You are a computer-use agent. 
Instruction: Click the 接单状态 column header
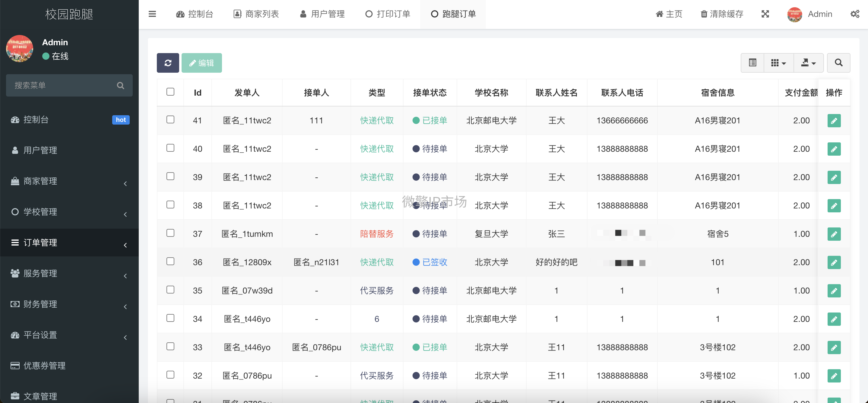(429, 93)
